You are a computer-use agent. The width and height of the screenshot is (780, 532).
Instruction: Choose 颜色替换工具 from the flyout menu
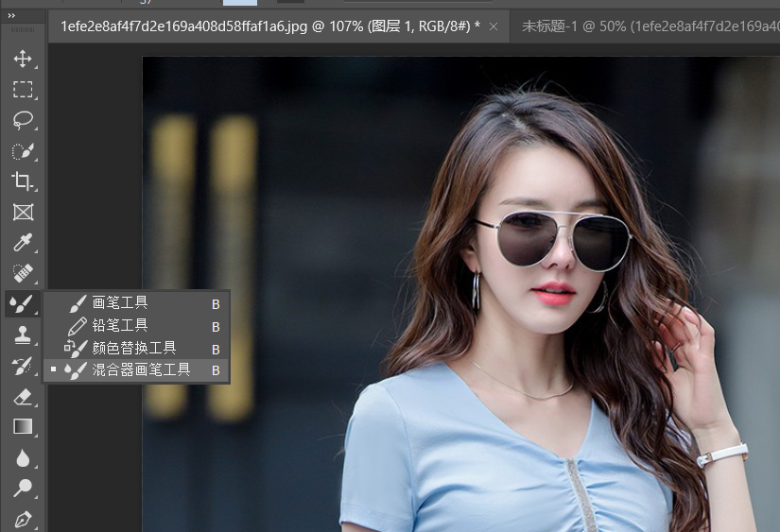click(137, 349)
